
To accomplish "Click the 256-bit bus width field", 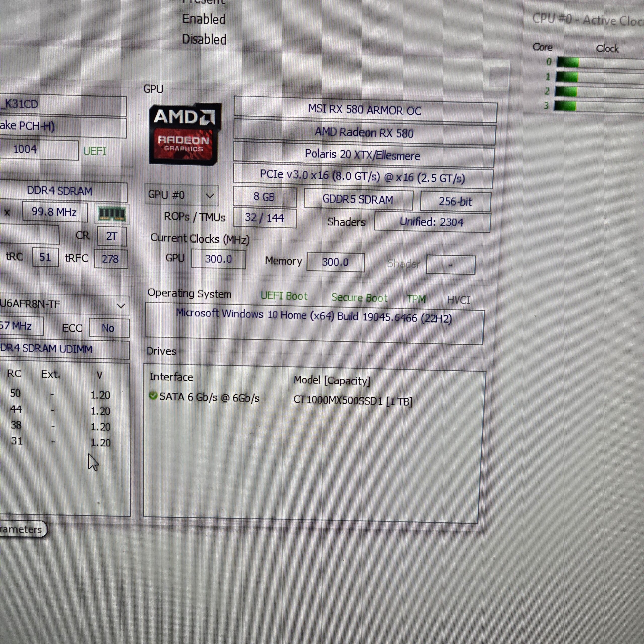I will 455,201.
